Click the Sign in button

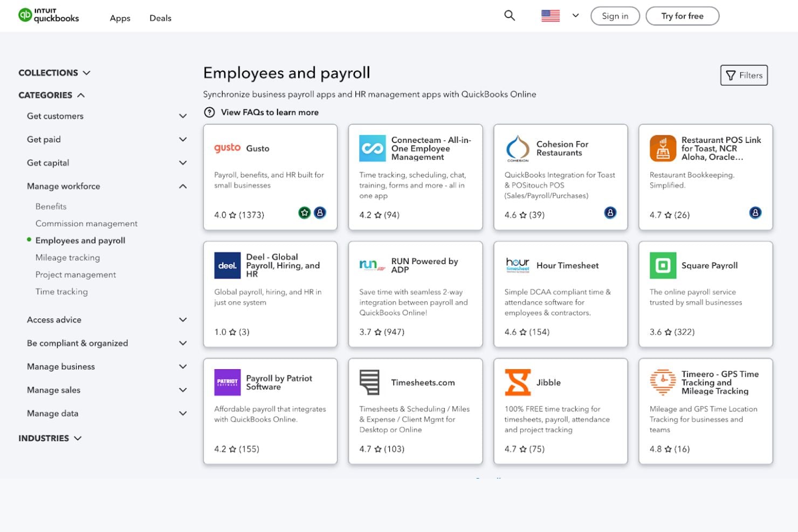615,16
